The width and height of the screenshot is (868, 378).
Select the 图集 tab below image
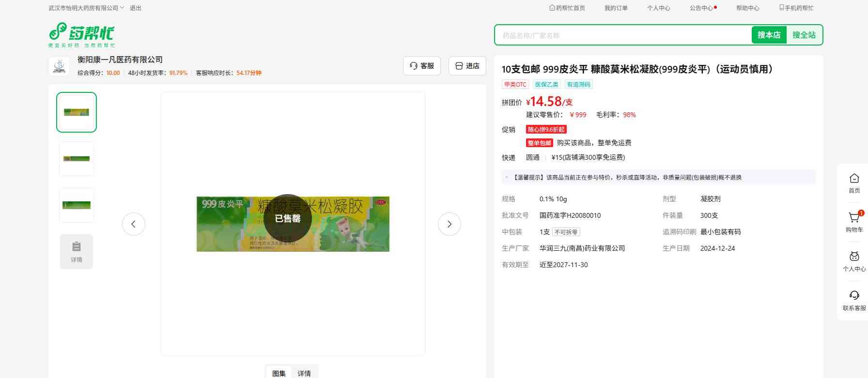279,373
